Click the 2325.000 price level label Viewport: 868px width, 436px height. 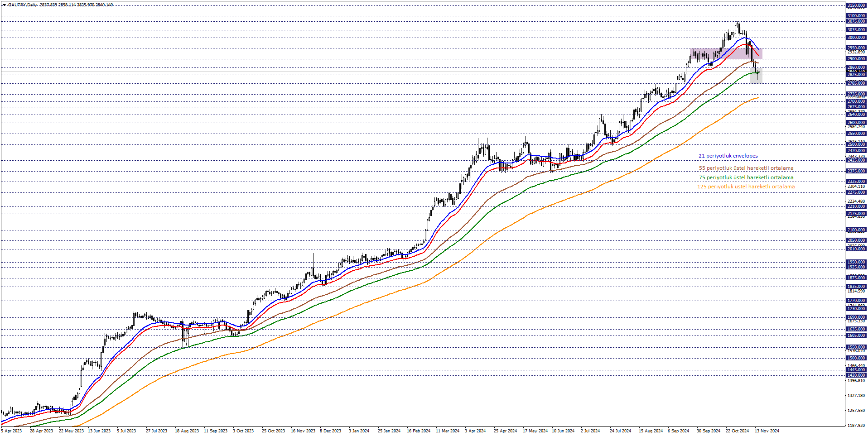pyautogui.click(x=856, y=182)
